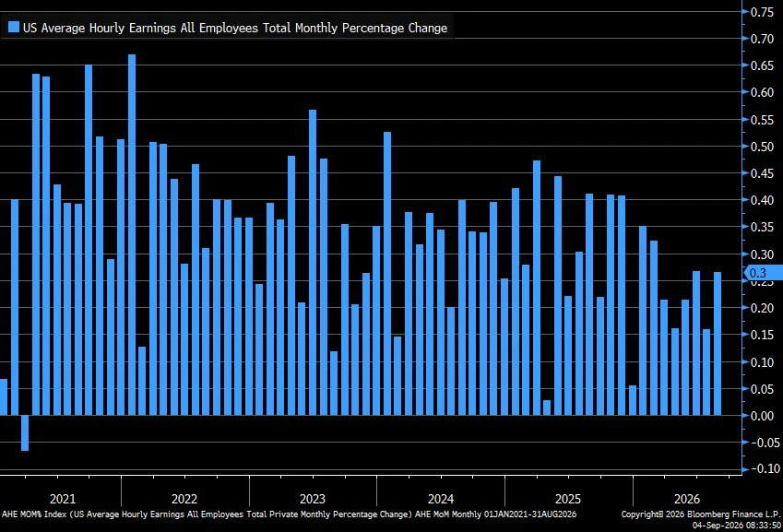783x532 pixels.
Task: Click the AHE MOM% Index description footer
Action: click(289, 514)
